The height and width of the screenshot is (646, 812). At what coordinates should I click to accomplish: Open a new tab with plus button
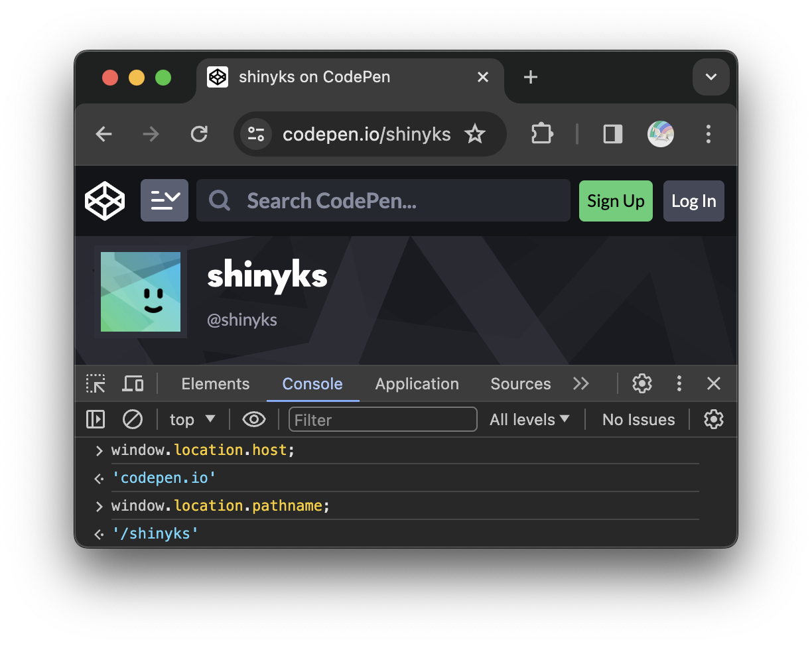click(531, 78)
